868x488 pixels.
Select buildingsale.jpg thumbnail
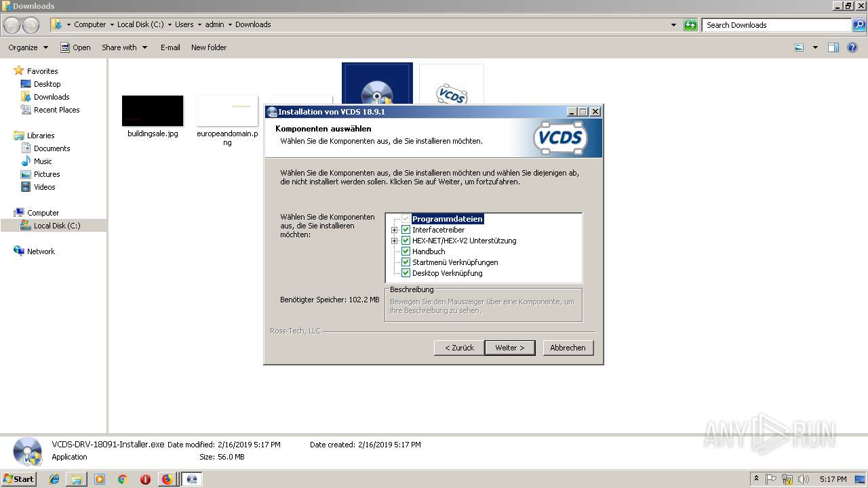(153, 110)
